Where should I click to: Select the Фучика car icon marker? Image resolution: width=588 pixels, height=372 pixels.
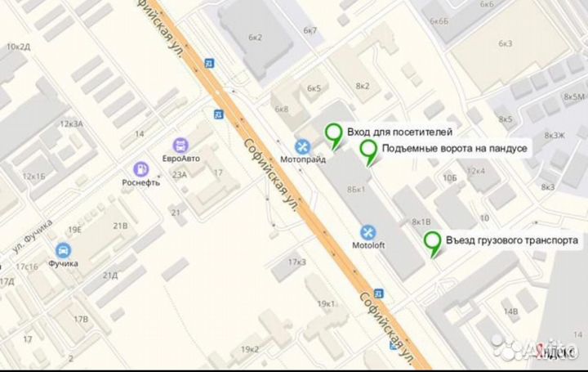click(x=63, y=250)
